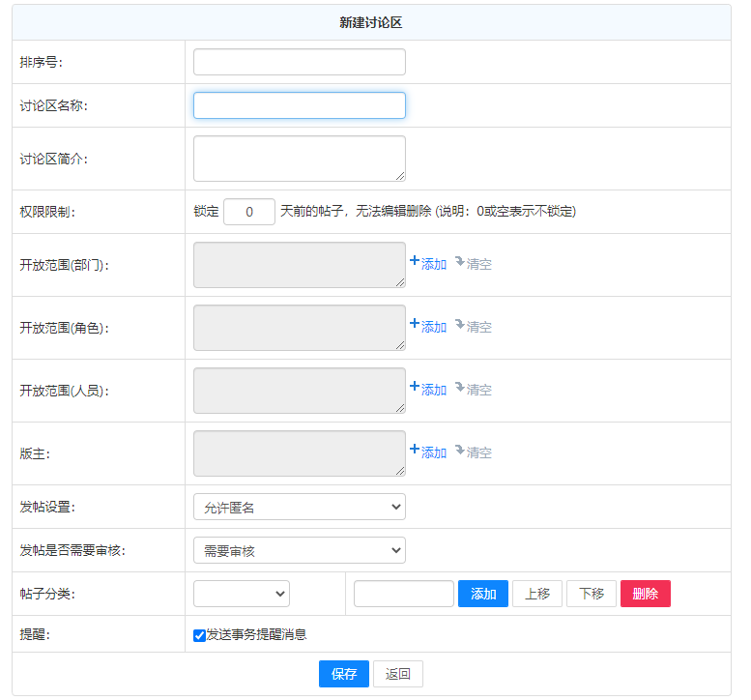
Task: Clear the 开放范围(角色) field using 清空
Action: pos(460,324)
